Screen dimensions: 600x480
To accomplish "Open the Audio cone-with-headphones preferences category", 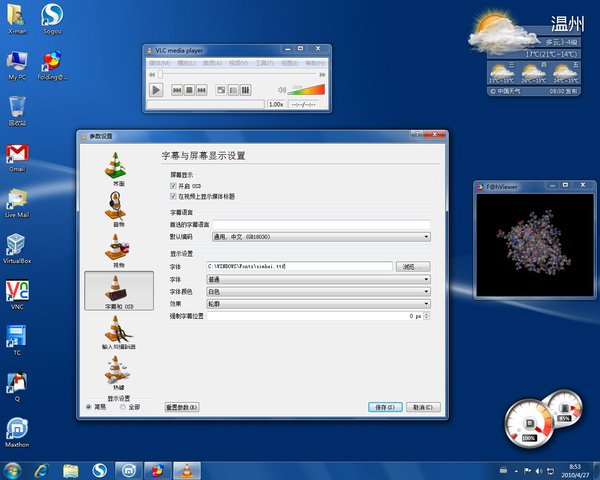I will point(116,209).
